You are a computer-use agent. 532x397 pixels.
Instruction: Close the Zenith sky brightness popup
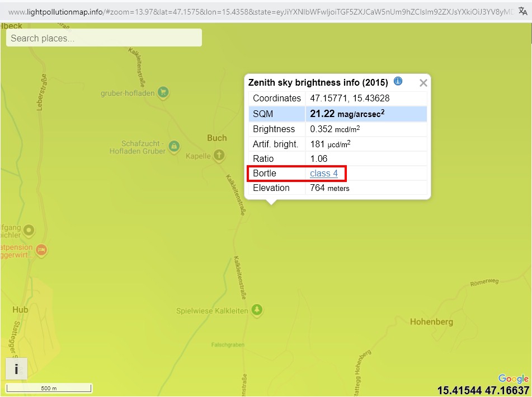coord(423,83)
